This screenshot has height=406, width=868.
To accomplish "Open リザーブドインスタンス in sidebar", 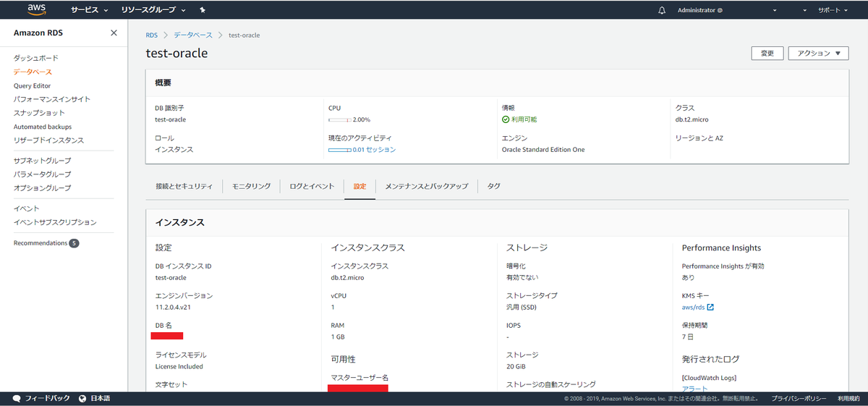I will pyautogui.click(x=48, y=140).
